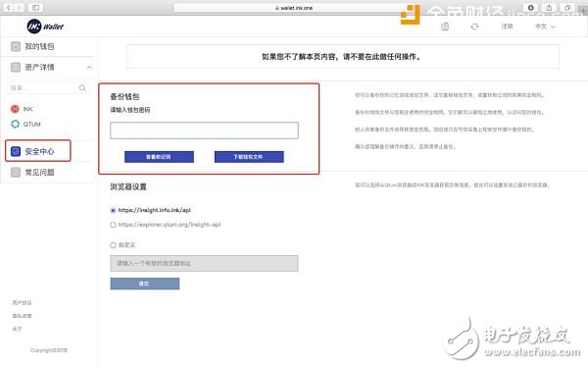The width and height of the screenshot is (588, 368).
Task: Select the 自定义 custom radio option
Action: tap(113, 245)
